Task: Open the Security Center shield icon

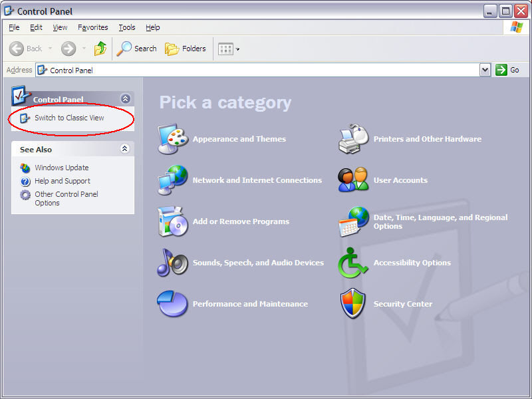Action: coord(353,303)
